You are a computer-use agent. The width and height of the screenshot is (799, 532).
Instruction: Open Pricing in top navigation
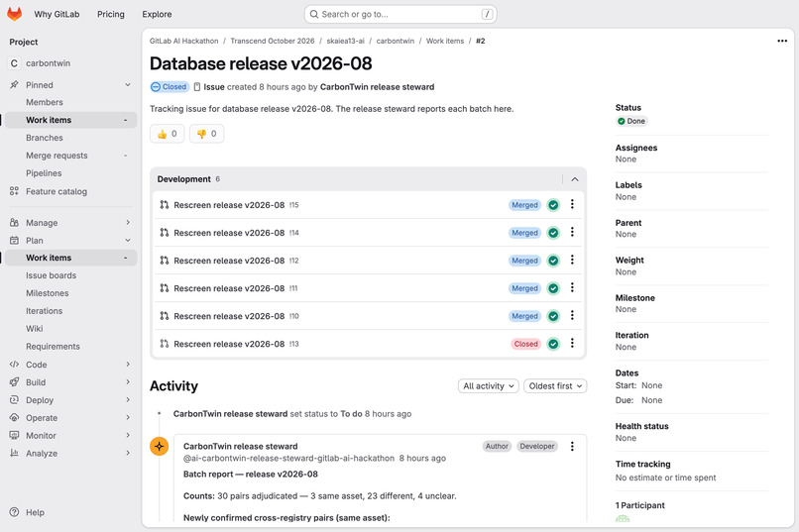111,14
